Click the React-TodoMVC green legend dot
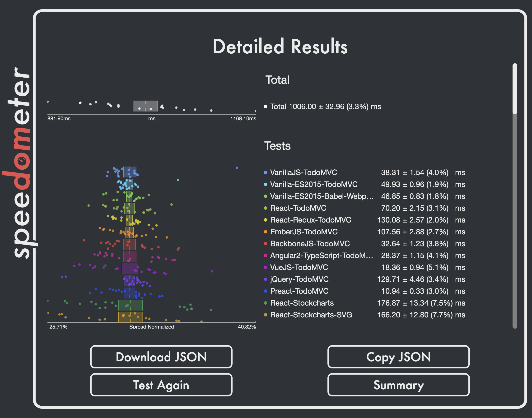This screenshot has width=532, height=418. (x=265, y=208)
